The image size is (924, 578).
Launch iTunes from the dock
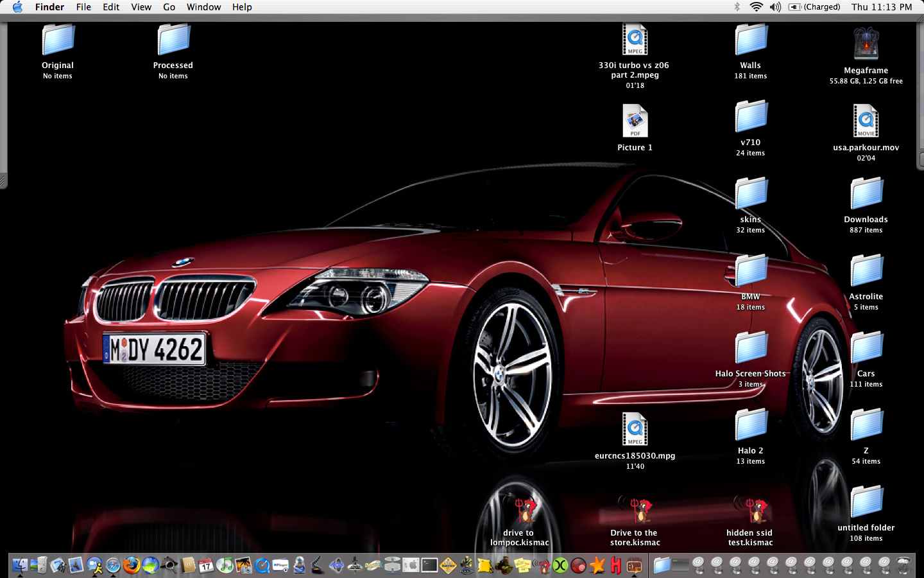(225, 565)
